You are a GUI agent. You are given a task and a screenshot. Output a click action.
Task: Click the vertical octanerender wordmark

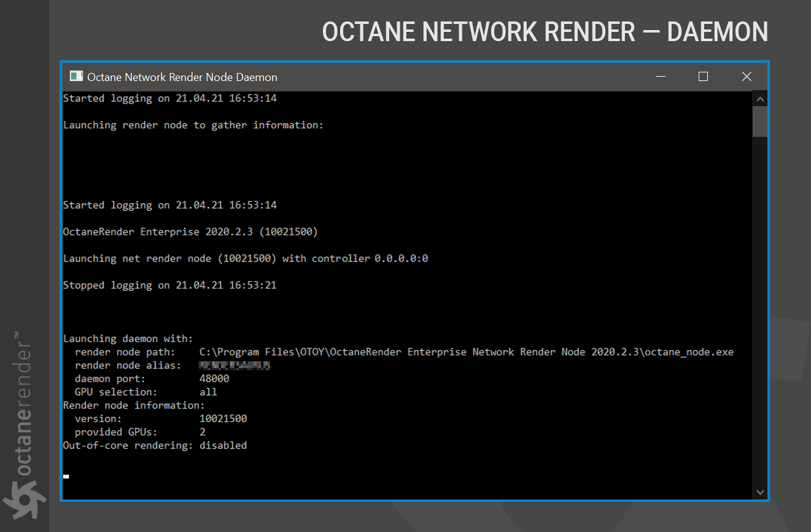23,405
